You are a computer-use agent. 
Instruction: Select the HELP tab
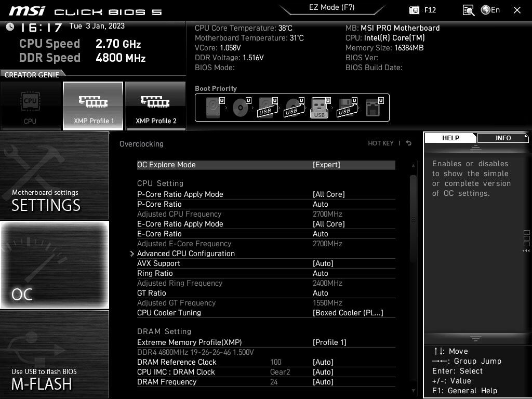(450, 138)
